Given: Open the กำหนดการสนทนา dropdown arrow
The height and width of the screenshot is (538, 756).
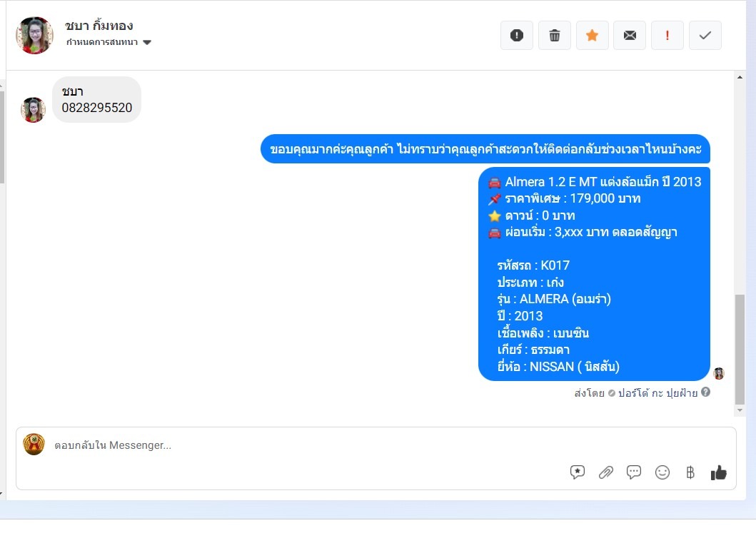Looking at the screenshot, I should click(147, 42).
